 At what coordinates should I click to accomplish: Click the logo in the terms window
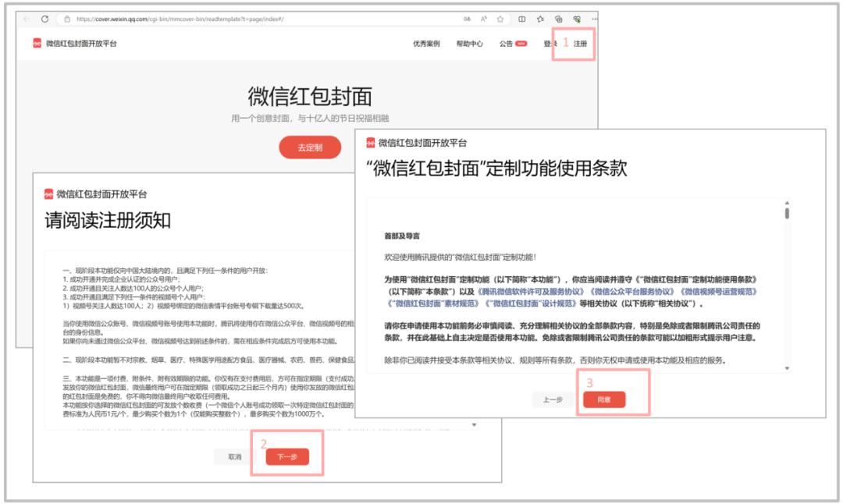pos(371,143)
